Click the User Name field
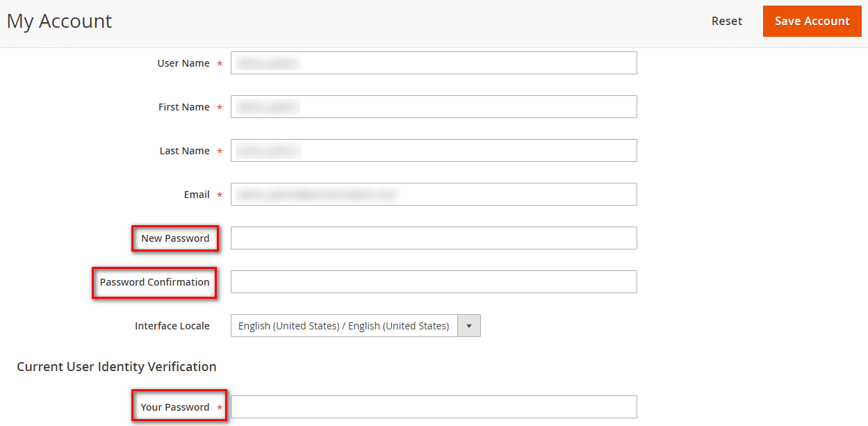The image size is (868, 426). point(434,63)
